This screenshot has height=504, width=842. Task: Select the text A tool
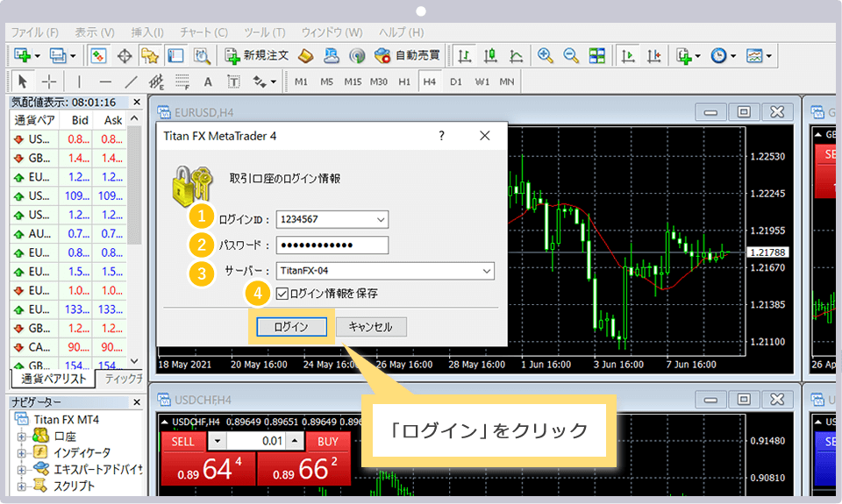[208, 82]
